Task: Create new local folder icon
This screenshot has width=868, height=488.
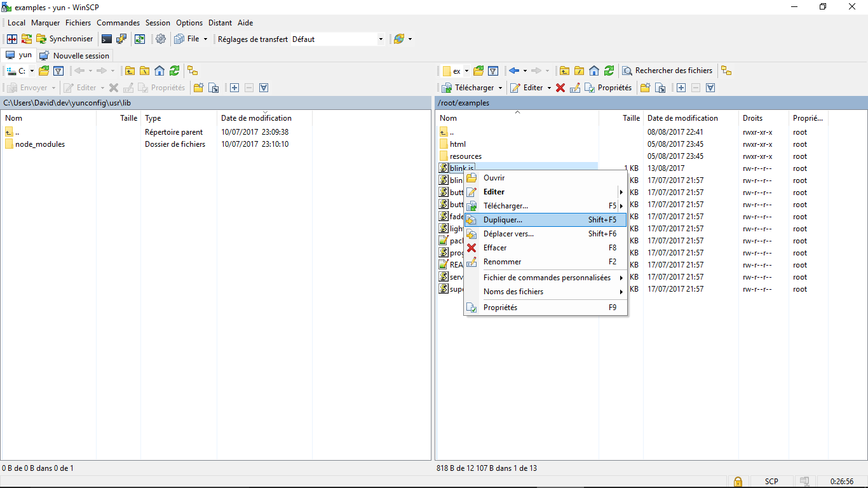Action: click(x=199, y=88)
